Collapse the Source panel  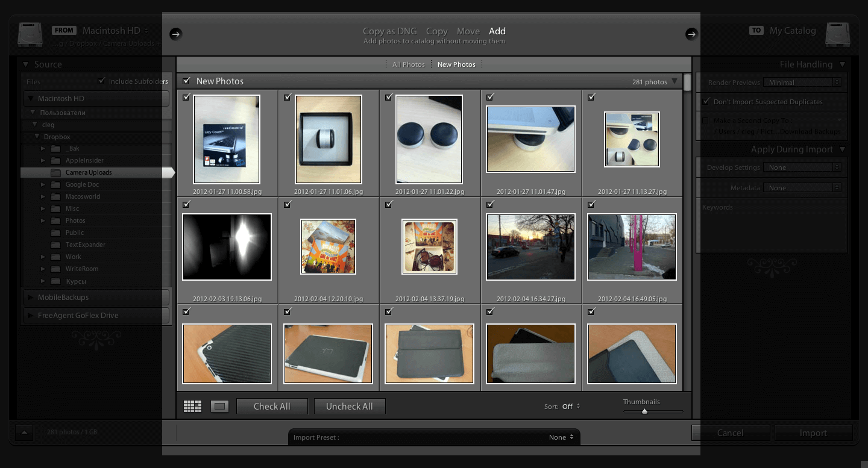click(x=26, y=64)
